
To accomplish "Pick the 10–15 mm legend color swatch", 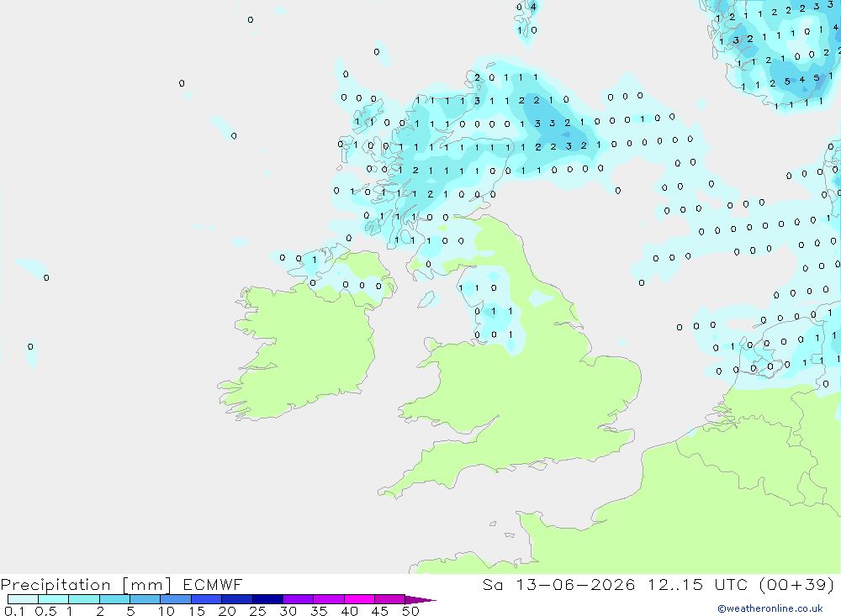I will point(176,599).
